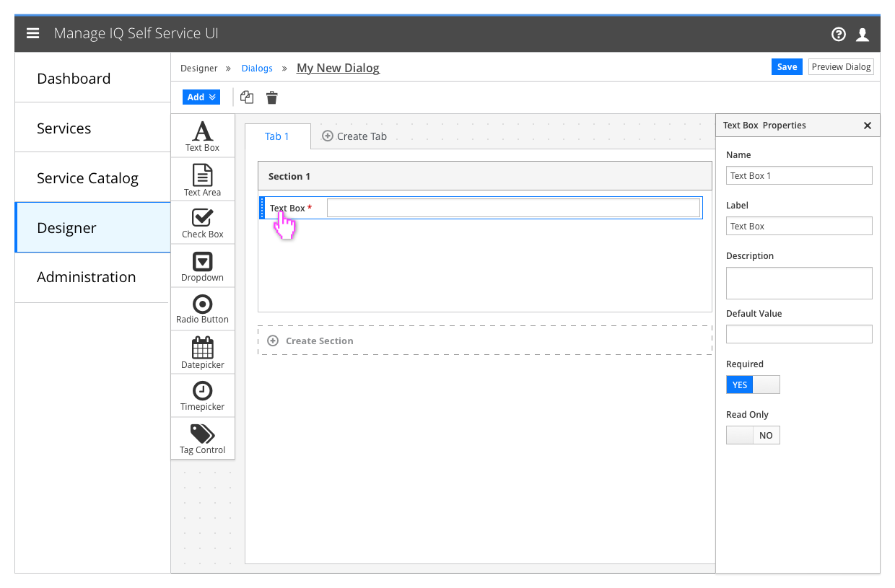Open Dialogs from the breadcrumb

[257, 67]
